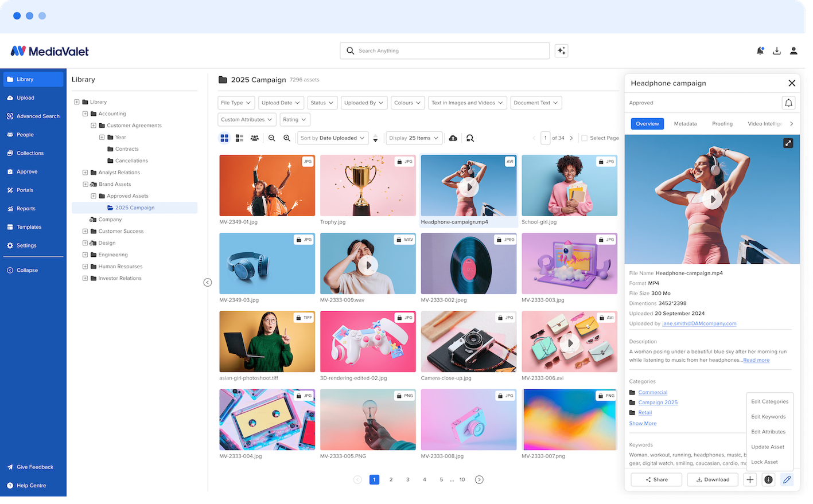
Task: Open the File Type filter dropdown
Action: 236,103
